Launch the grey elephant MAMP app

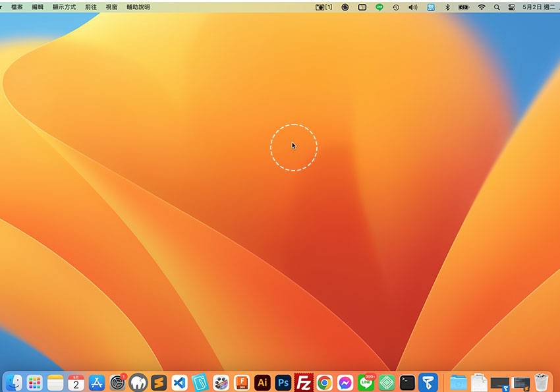(x=138, y=383)
